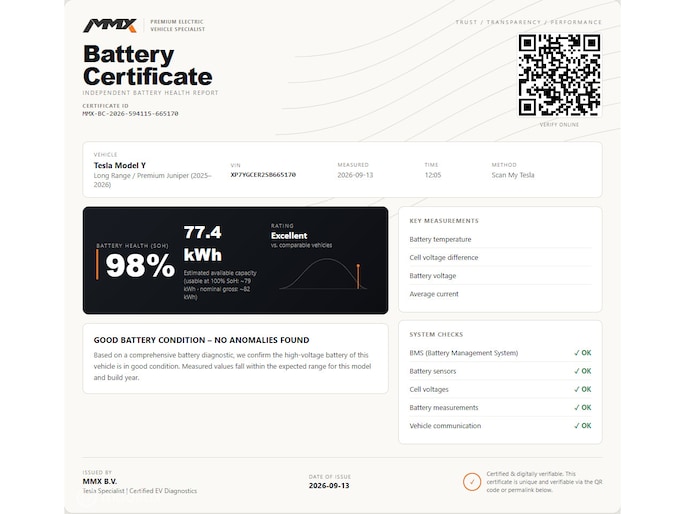Screen dimensions: 685x514
Task: Click the Battery temperature row
Action: (x=500, y=239)
